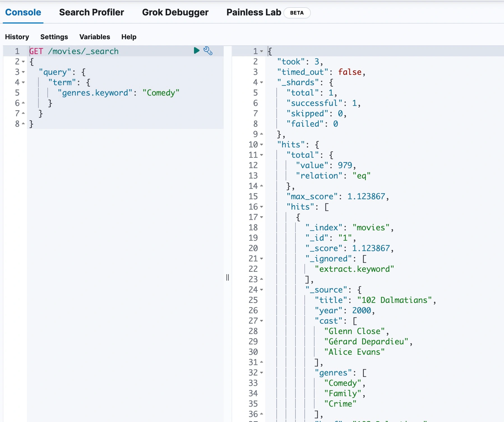Image resolution: width=504 pixels, height=422 pixels.
Task: Open console Settings
Action: tap(54, 37)
